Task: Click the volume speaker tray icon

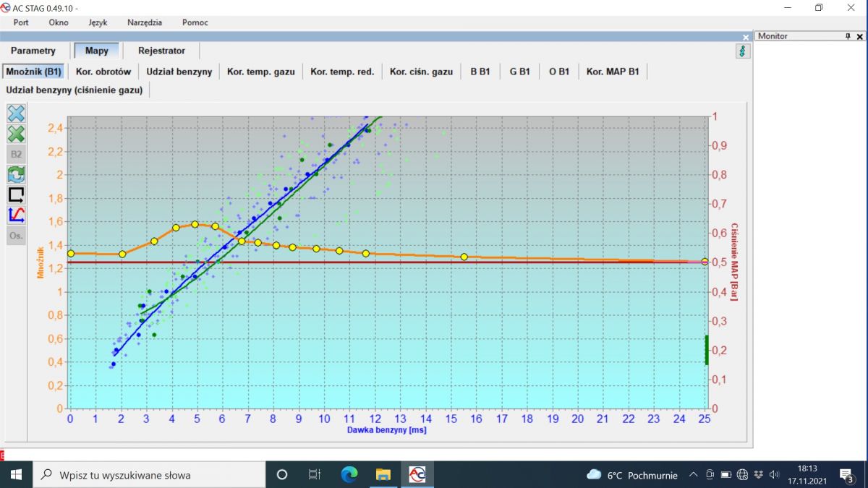Action: [x=774, y=475]
